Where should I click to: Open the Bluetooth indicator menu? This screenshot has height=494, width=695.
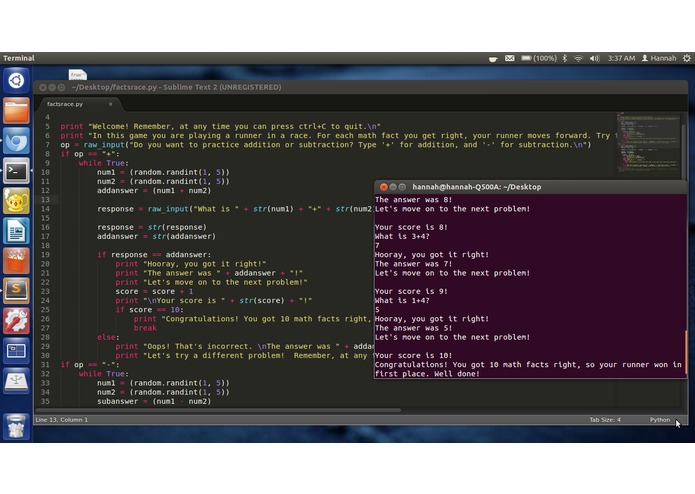click(565, 58)
